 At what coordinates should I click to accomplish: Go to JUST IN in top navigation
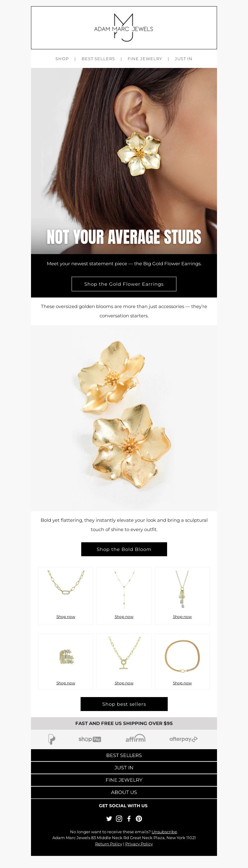coord(184,59)
